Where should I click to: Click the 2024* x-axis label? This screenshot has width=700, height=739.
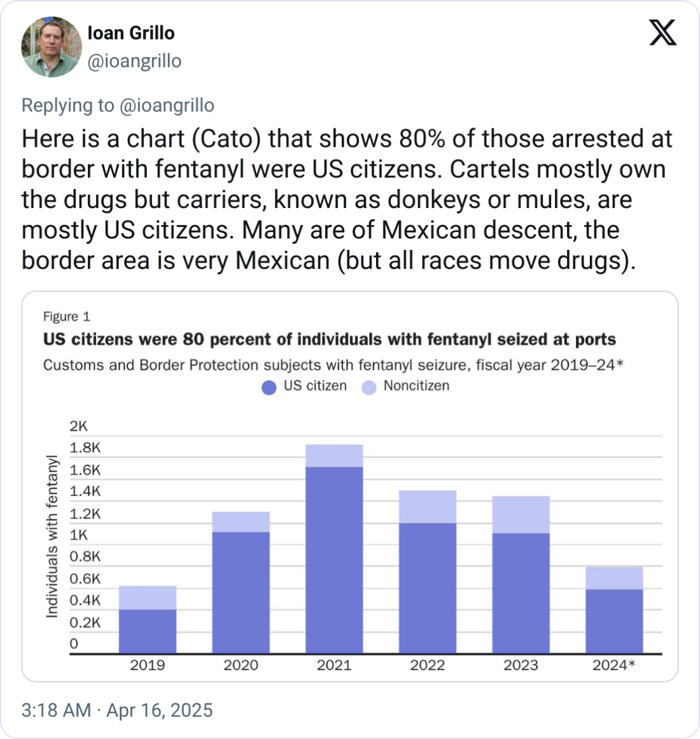click(x=613, y=665)
